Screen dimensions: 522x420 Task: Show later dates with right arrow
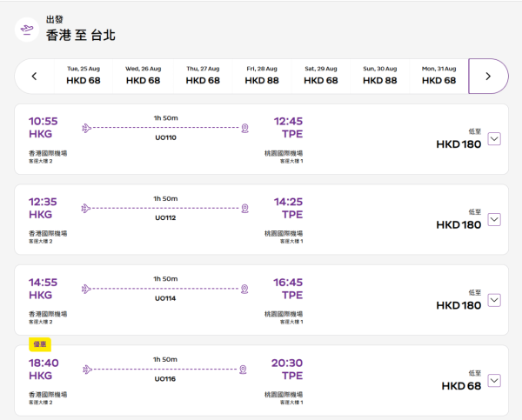coord(488,76)
